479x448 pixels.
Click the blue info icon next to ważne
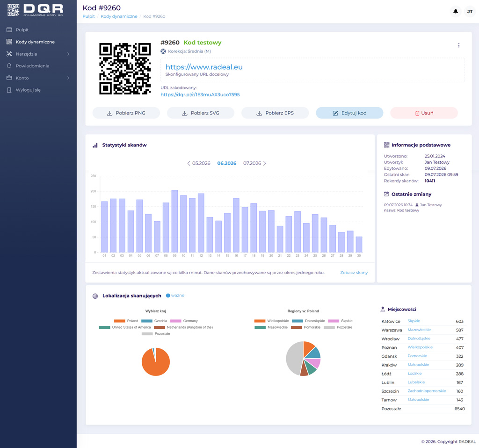(168, 296)
